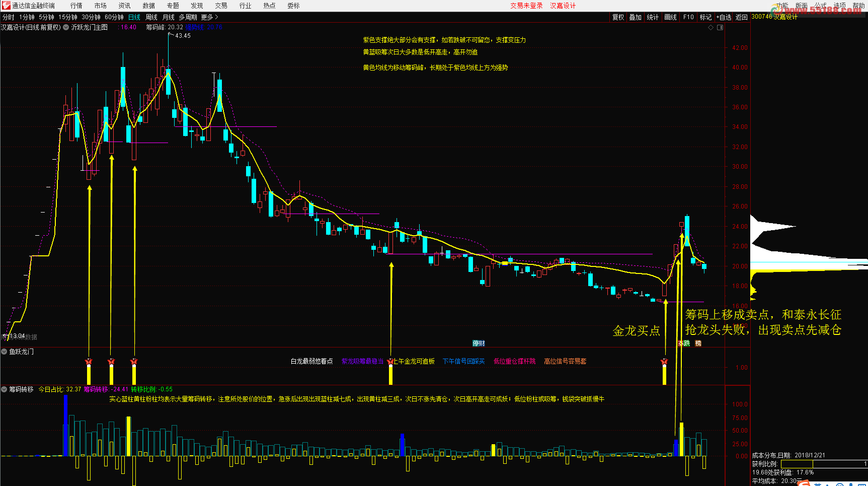
Task: Click the 交易未登录 status link
Action: click(x=526, y=6)
